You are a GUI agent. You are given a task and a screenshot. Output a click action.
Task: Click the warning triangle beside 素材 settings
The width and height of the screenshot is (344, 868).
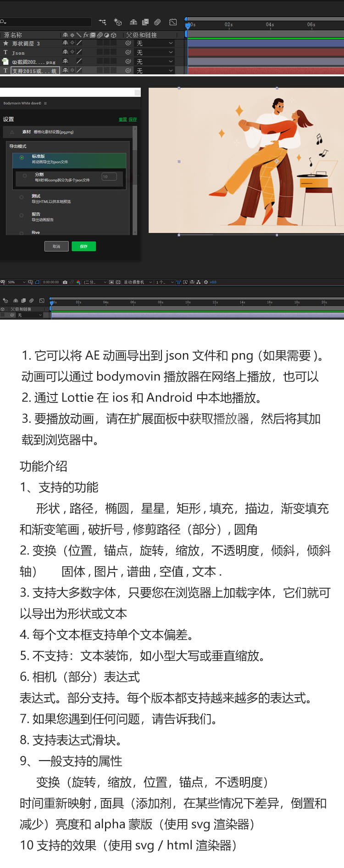point(12,132)
